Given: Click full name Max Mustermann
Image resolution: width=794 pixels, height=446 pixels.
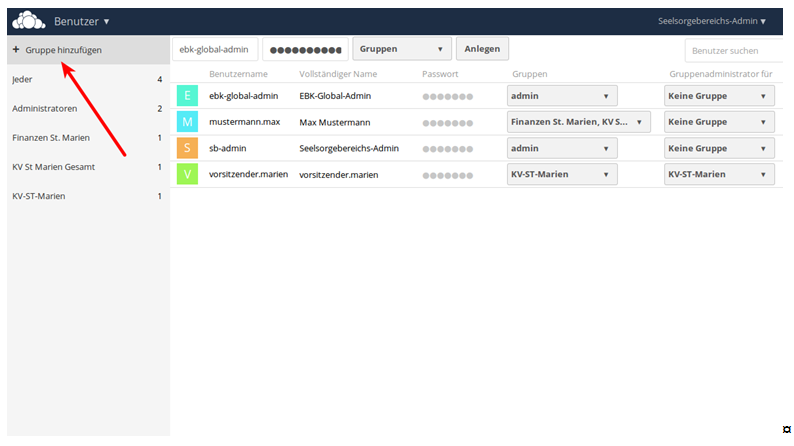Looking at the screenshot, I should click(x=335, y=122).
